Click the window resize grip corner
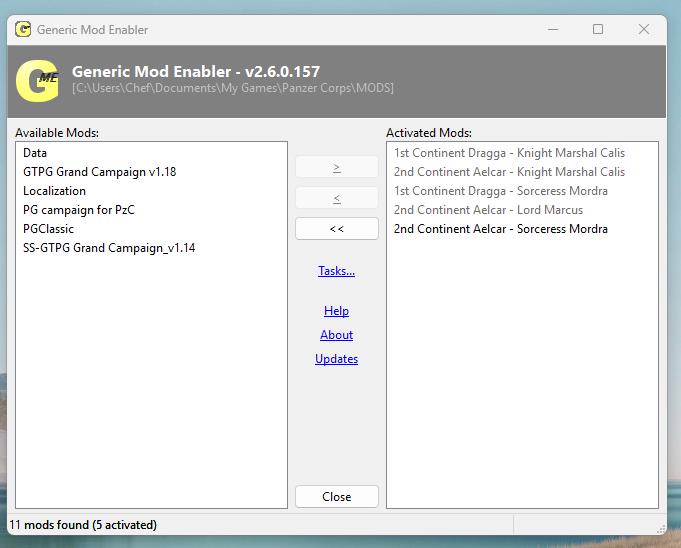 [x=661, y=529]
